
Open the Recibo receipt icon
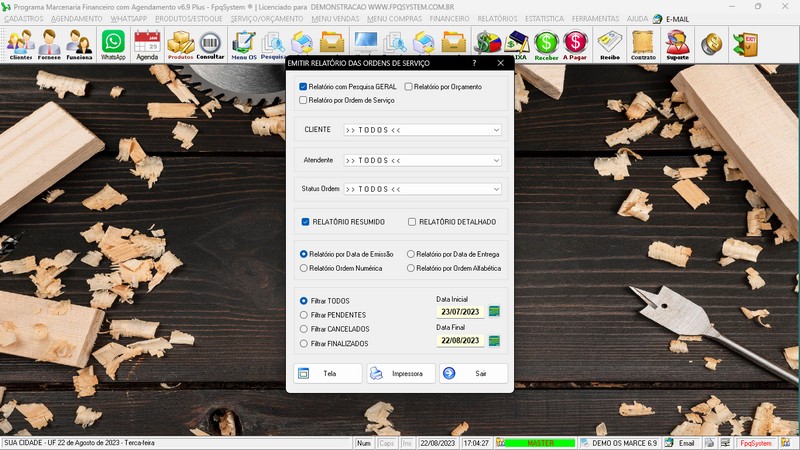(x=610, y=45)
